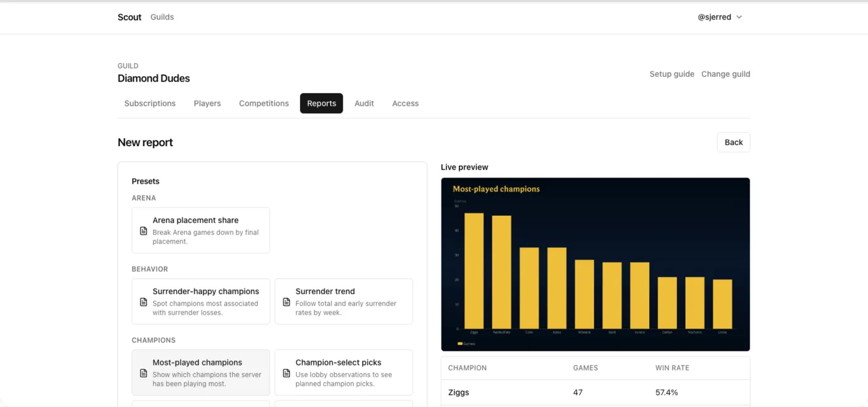This screenshot has height=407, width=868.
Task: Click document icon on Most-played champions card
Action: pos(144,374)
